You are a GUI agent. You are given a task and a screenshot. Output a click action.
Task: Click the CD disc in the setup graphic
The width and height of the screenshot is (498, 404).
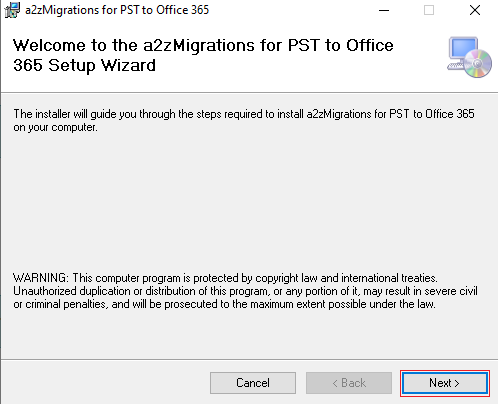pos(478,64)
